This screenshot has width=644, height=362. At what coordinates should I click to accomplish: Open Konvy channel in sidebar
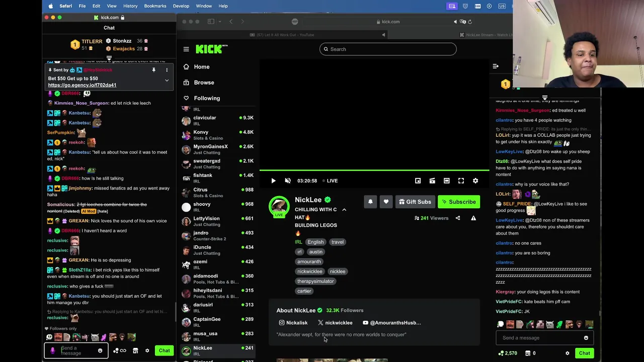point(218,135)
